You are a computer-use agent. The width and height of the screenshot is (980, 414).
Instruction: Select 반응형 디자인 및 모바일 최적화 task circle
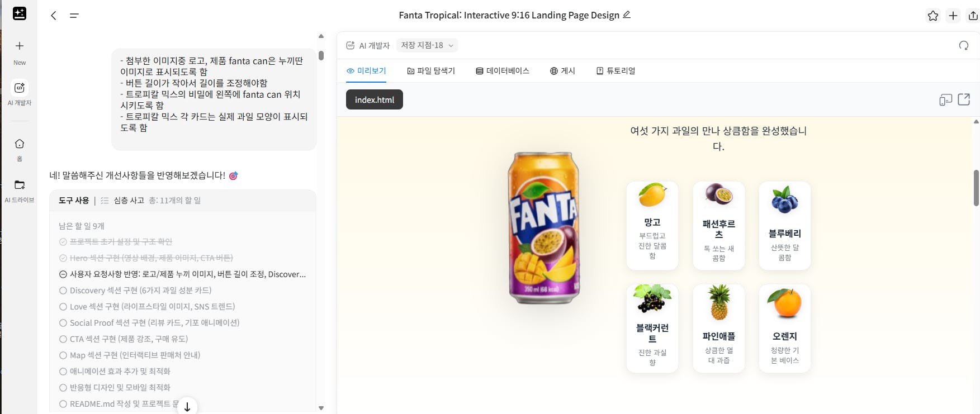coord(63,388)
